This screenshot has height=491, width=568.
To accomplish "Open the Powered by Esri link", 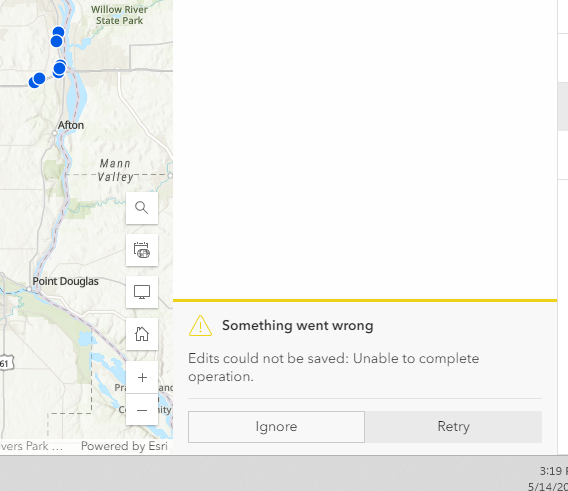I will pos(124,446).
